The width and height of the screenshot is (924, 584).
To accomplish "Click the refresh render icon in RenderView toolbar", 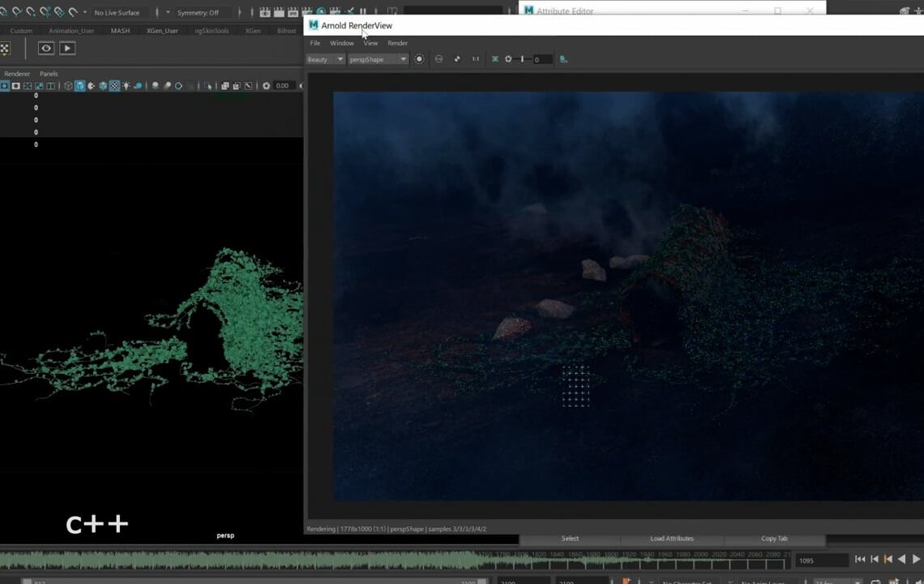I will (438, 58).
